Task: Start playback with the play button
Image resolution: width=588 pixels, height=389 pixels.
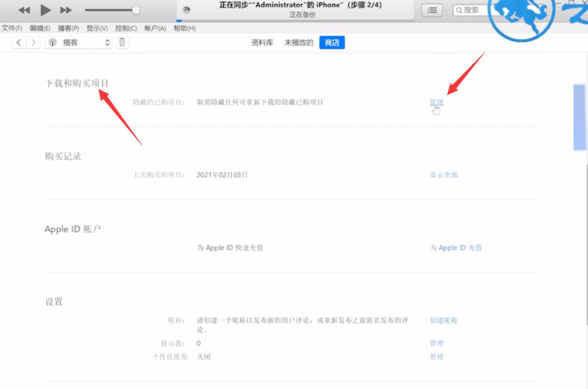Action: (46, 10)
